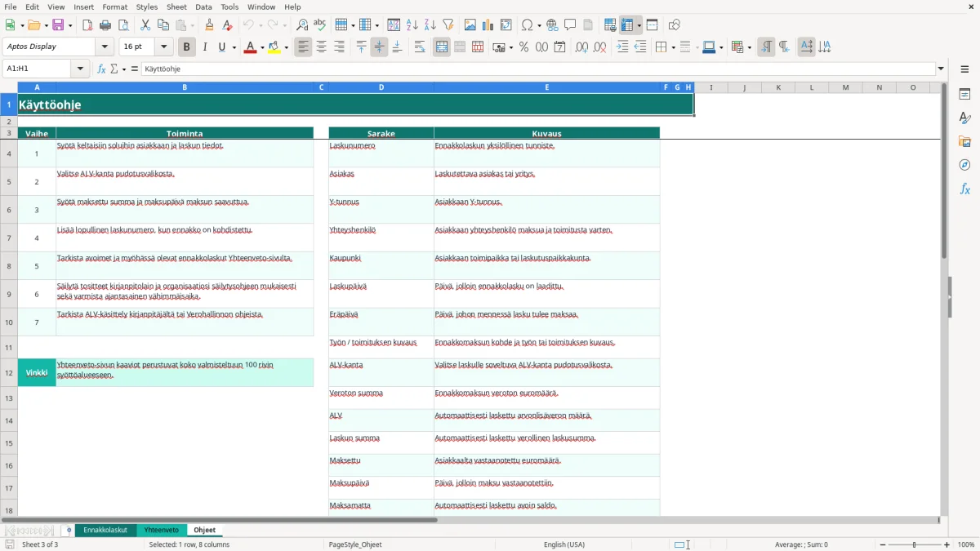Copy the selected cells
This screenshot has width=980, height=551.
point(163,25)
